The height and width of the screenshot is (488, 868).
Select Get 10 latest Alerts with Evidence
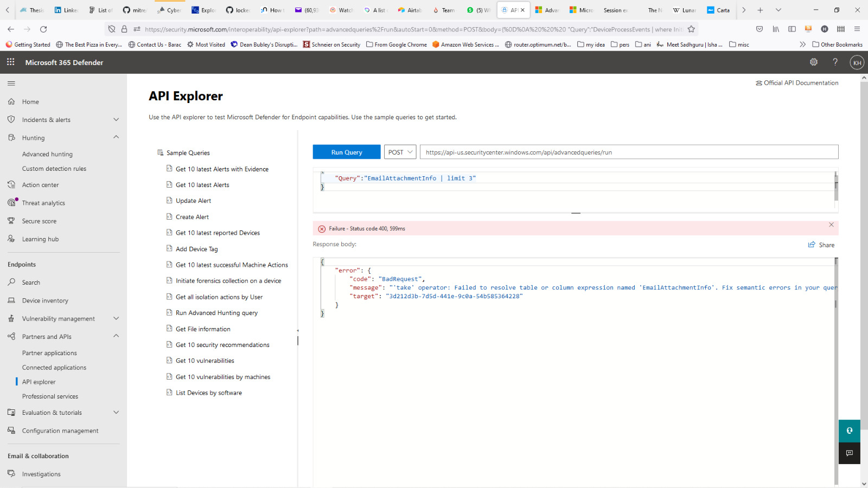pos(222,169)
